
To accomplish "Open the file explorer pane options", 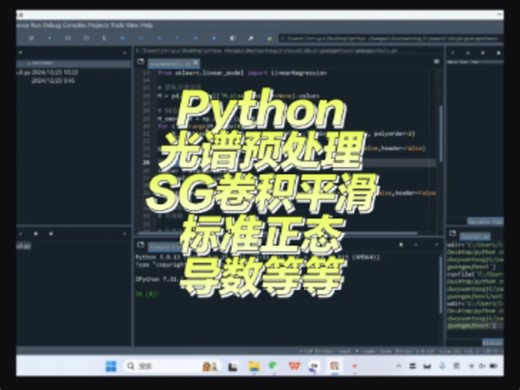I will (x=125, y=53).
